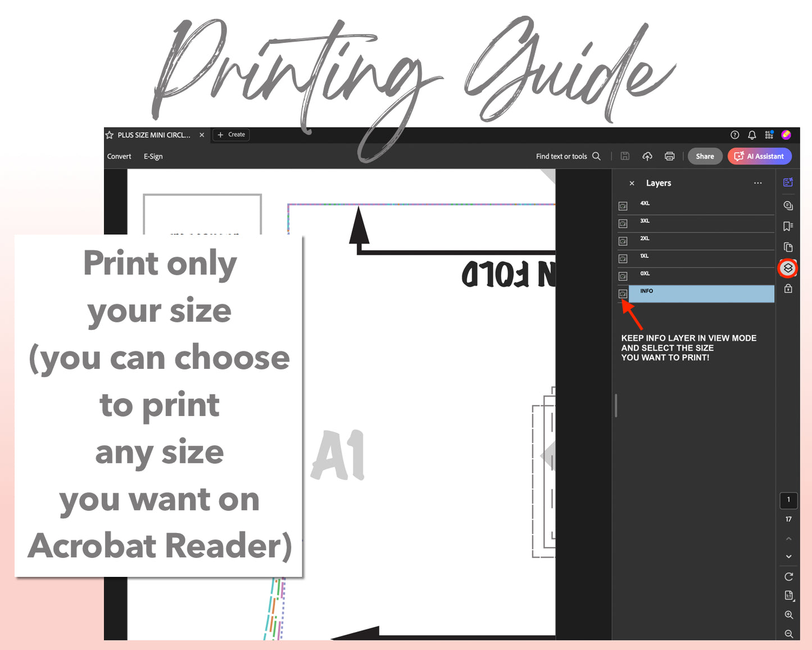Open the E-Sign menu
Viewport: 812px width, 650px height.
[153, 156]
